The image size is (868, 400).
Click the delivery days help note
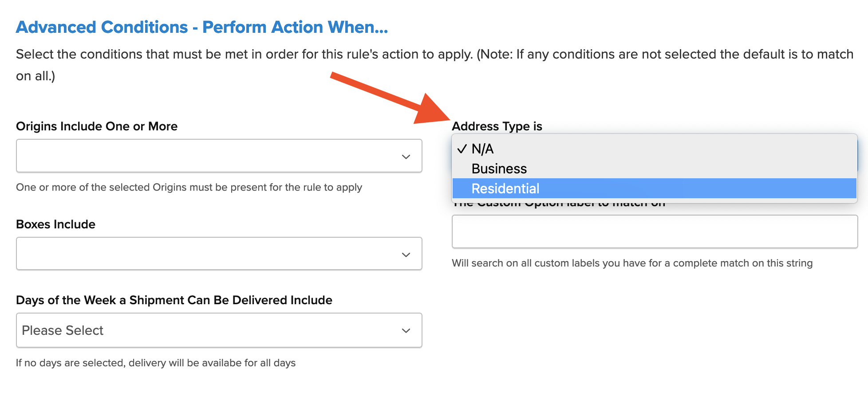[x=156, y=363]
